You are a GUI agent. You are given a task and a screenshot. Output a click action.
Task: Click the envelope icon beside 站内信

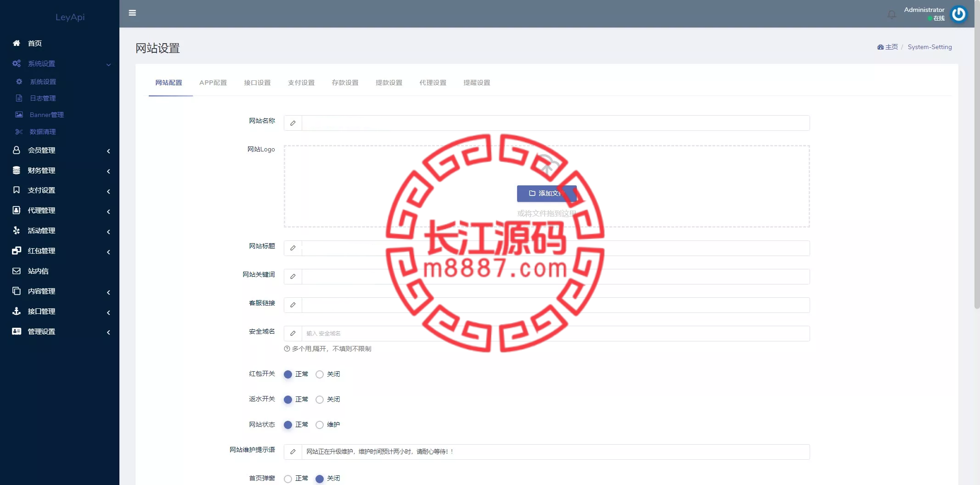(x=17, y=271)
